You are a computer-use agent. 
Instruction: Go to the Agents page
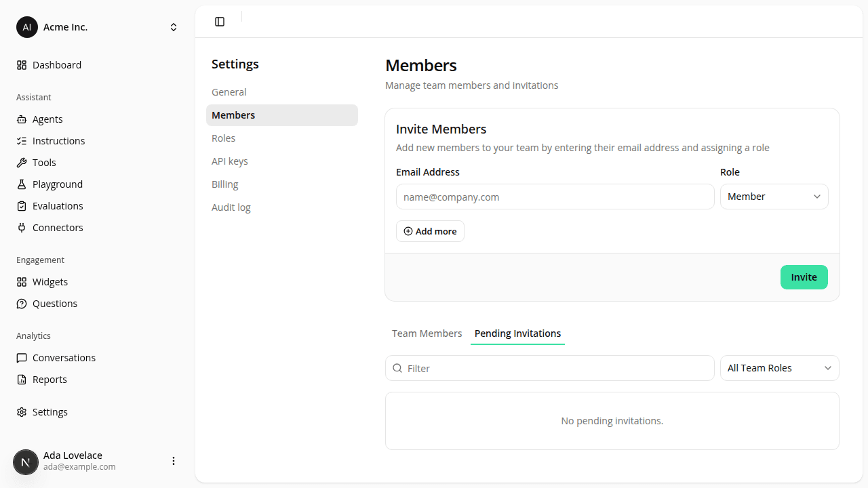pyautogui.click(x=98, y=119)
